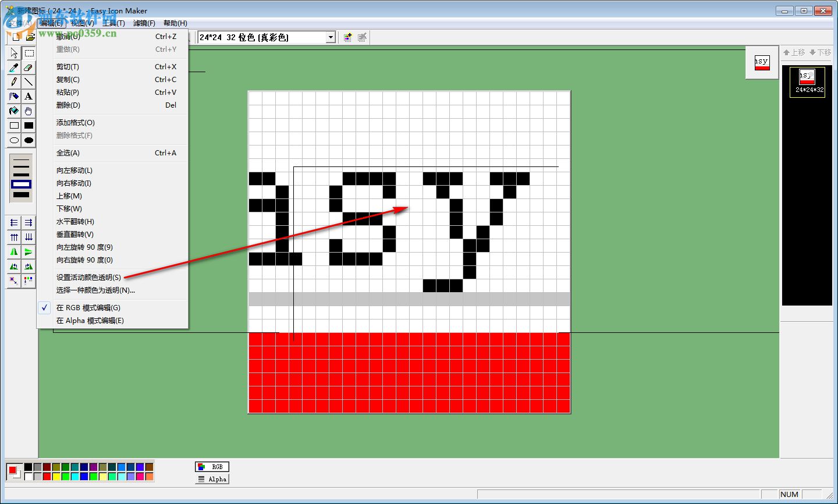Select the paint bucket fill tool
Viewport: 838px width, 504px height.
click(13, 111)
